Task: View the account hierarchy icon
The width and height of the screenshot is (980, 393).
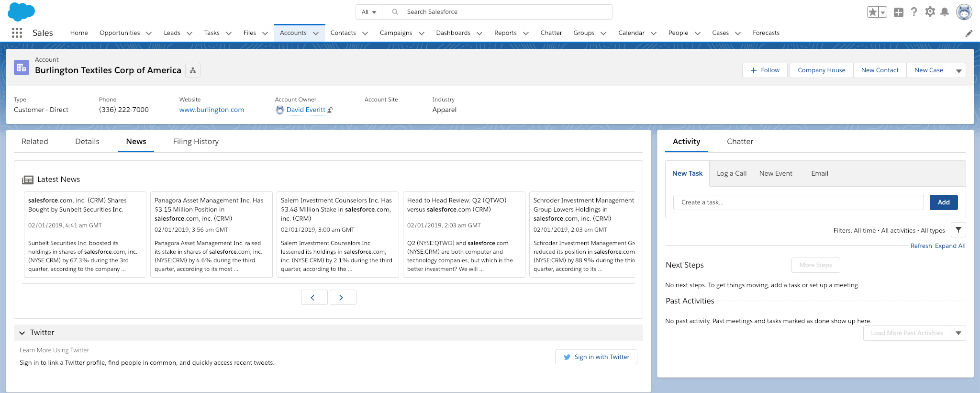Action: point(193,70)
